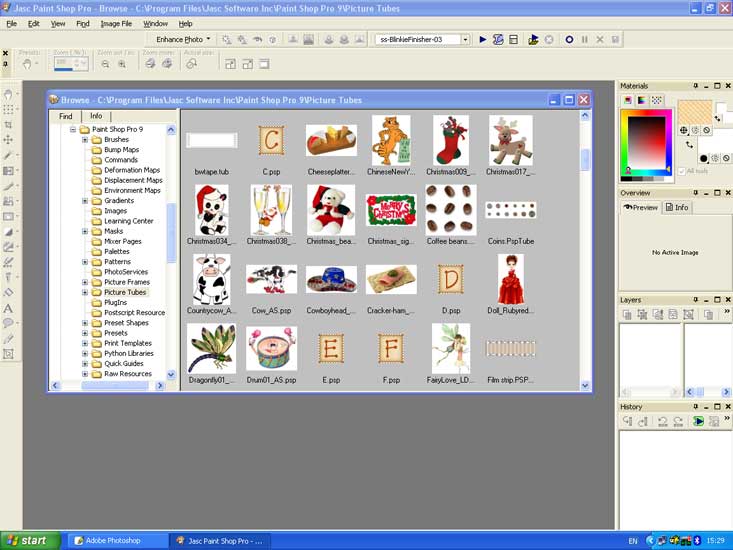
Task: Click the History panel green run icon
Action: click(x=698, y=421)
